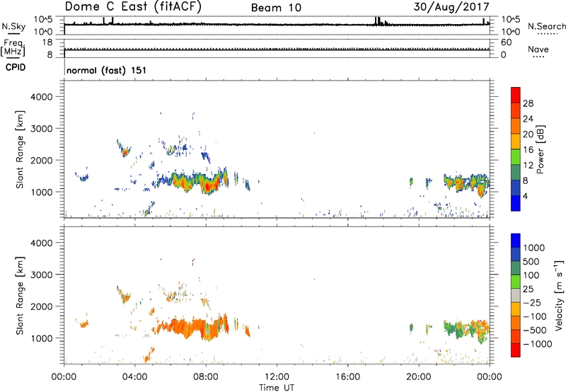This screenshot has width=566, height=392.
Task: Click the small echo near 03:30 at 2200 km in the power panel
Action: point(125,151)
